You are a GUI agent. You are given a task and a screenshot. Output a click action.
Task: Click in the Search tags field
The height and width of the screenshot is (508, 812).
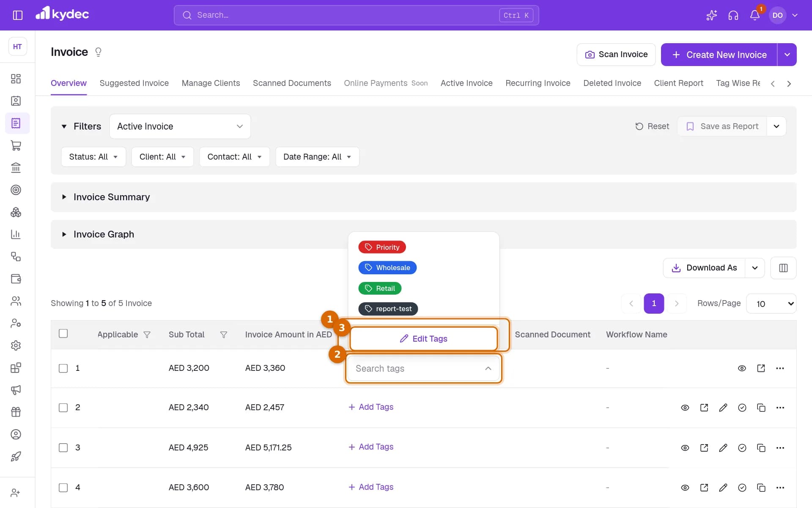(x=423, y=368)
